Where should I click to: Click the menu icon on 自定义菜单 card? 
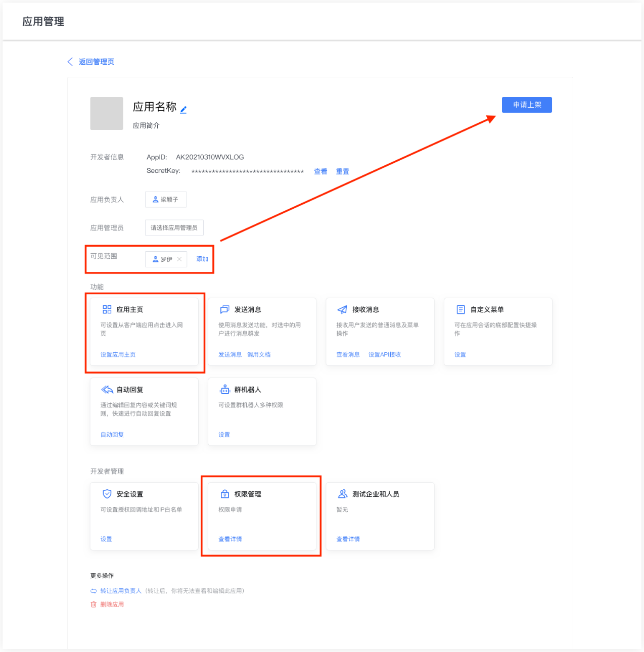[x=461, y=309]
